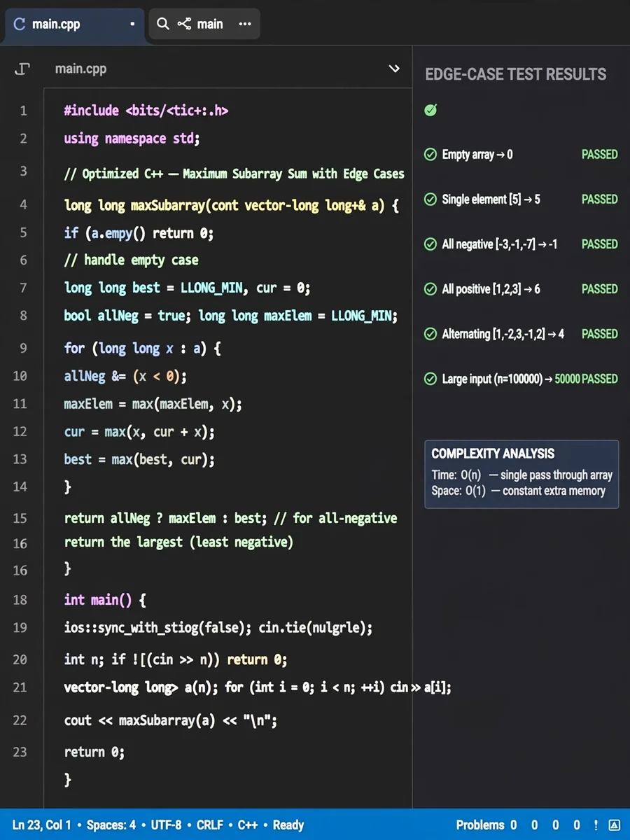Click PASSED status of All negative test

600,244
